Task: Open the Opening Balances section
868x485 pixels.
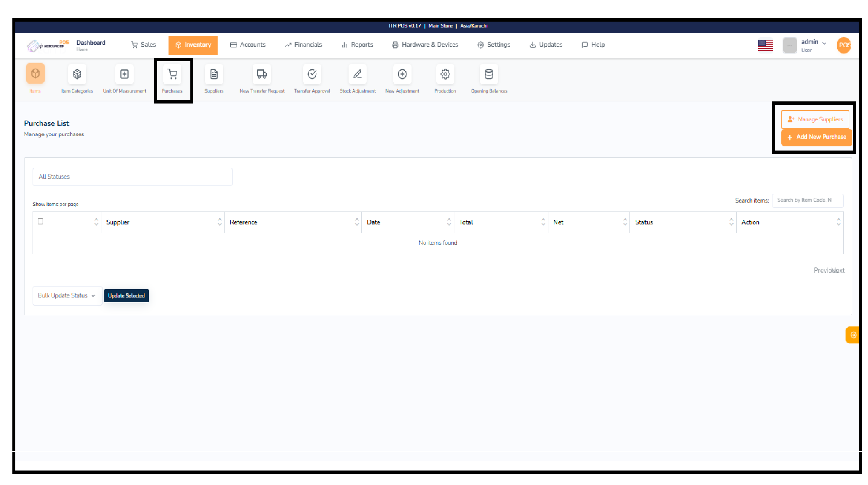Action: pyautogui.click(x=489, y=78)
